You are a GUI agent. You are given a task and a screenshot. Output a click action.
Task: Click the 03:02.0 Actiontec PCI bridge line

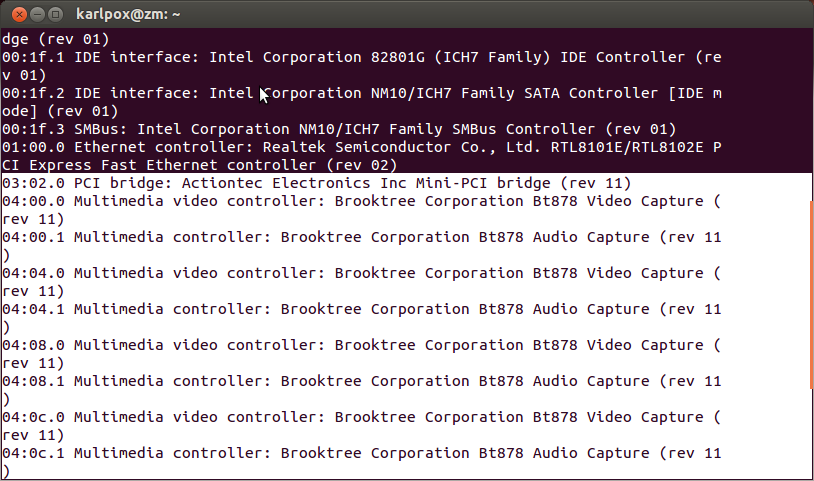click(316, 184)
